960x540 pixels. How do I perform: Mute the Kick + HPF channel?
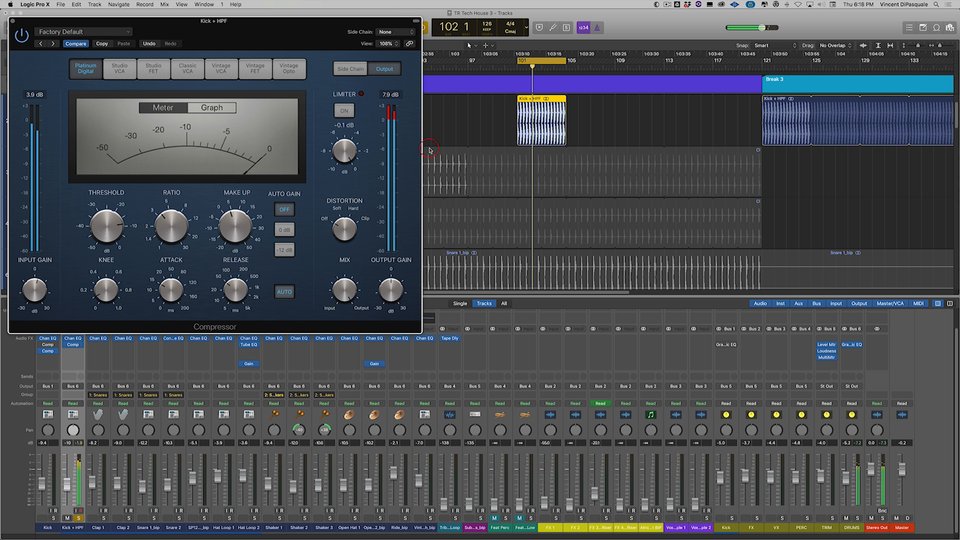coord(67,518)
